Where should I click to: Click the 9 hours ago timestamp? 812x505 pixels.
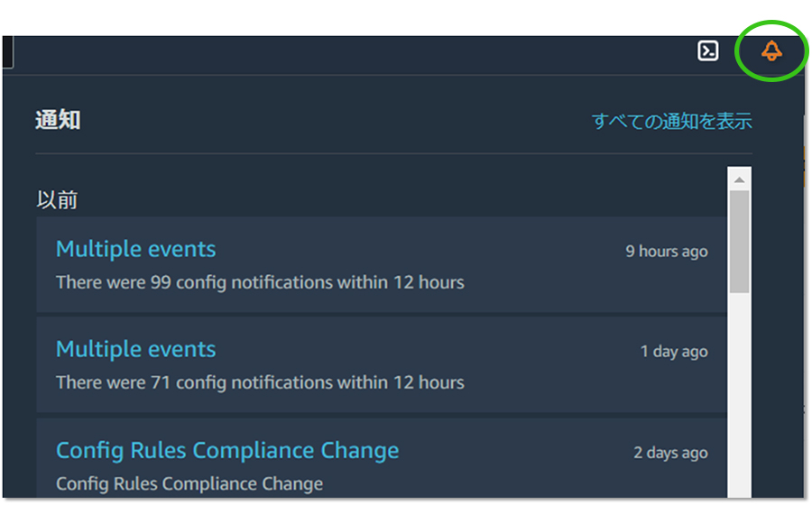coord(667,252)
